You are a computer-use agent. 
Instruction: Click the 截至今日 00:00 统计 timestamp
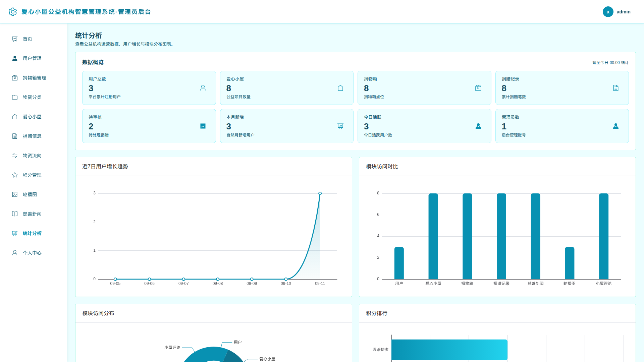[x=610, y=63]
